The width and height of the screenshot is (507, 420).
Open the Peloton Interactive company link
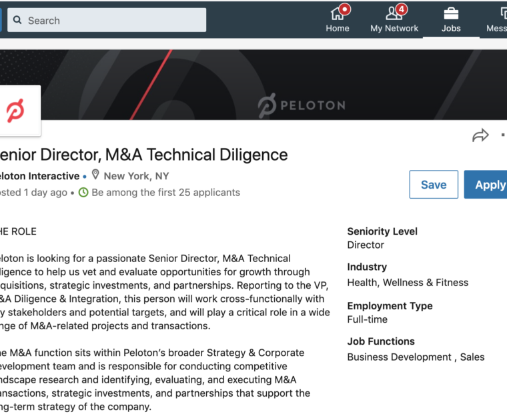click(x=39, y=176)
